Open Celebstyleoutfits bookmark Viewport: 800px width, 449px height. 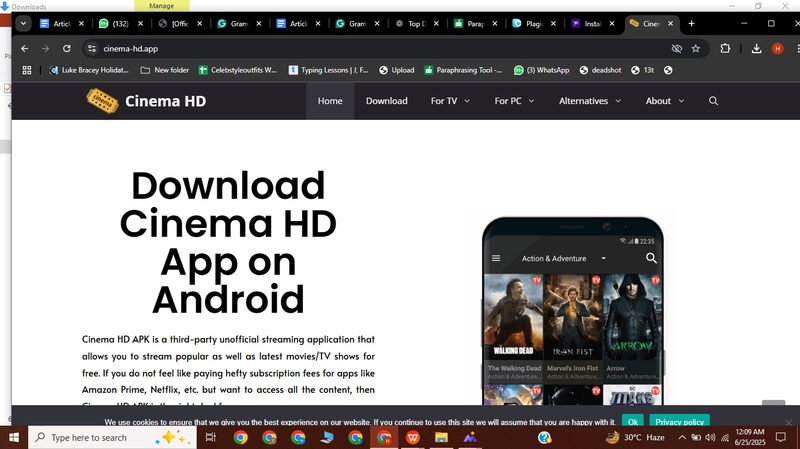point(237,70)
